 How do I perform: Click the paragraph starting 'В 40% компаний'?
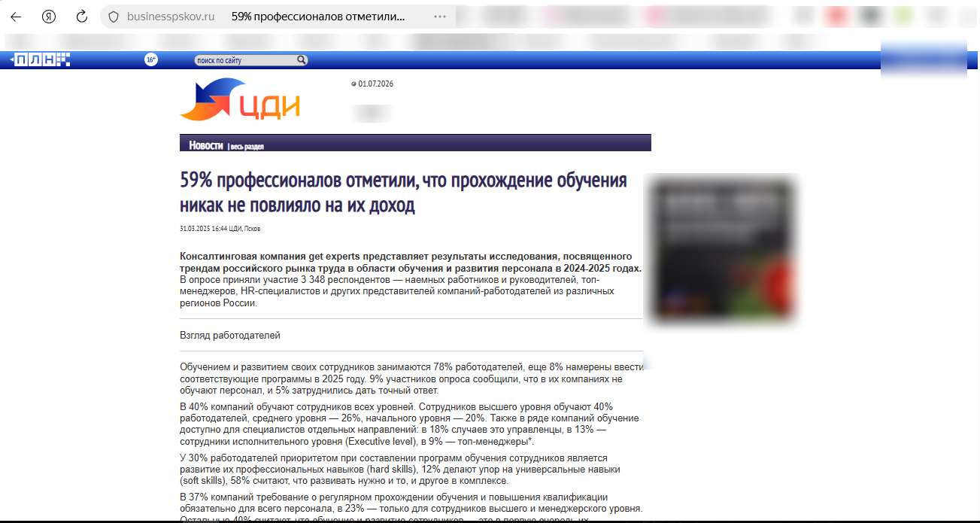409,424
